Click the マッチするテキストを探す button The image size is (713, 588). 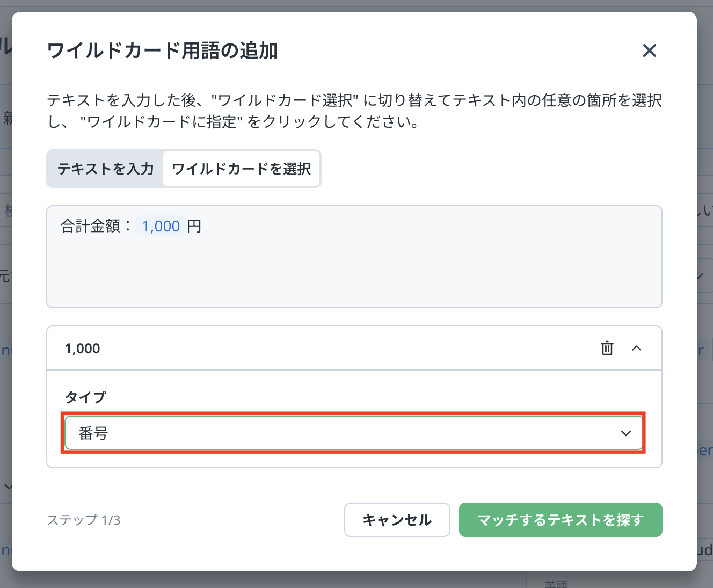coord(560,520)
